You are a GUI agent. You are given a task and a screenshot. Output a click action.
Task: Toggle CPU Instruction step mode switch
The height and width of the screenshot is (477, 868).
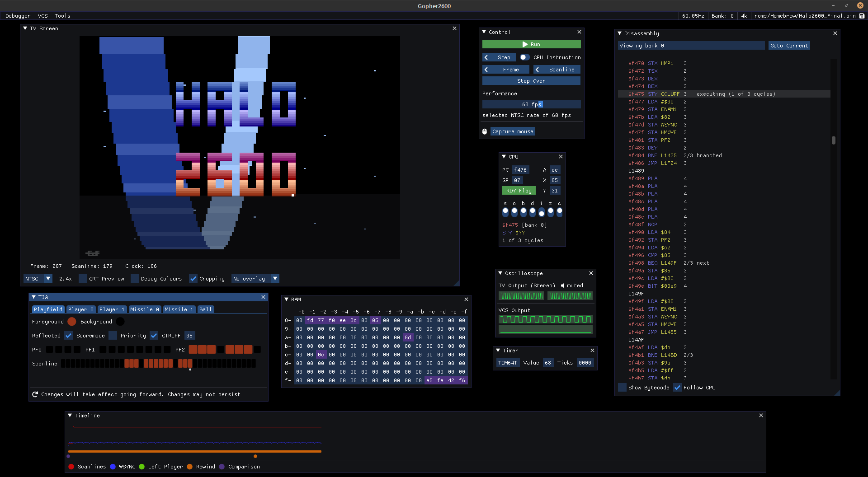click(x=524, y=57)
